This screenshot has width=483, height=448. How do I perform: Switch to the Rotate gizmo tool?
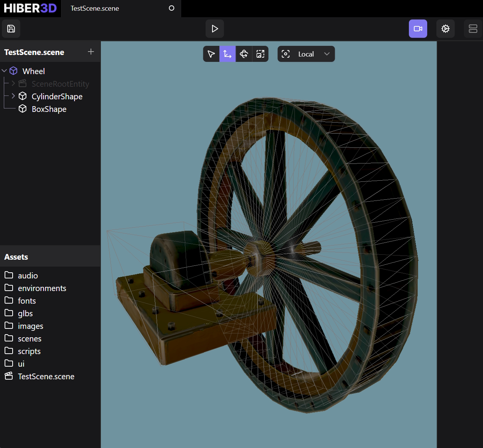244,54
